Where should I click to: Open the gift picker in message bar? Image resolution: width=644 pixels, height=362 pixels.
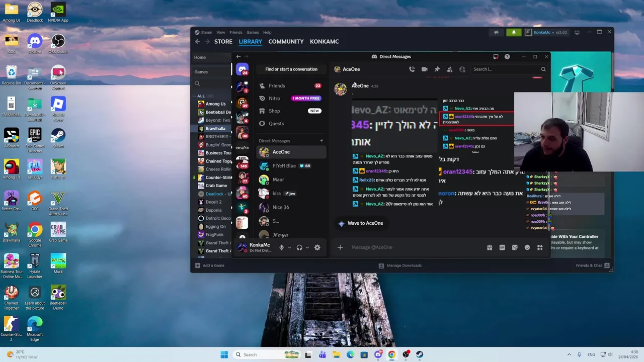click(x=490, y=247)
